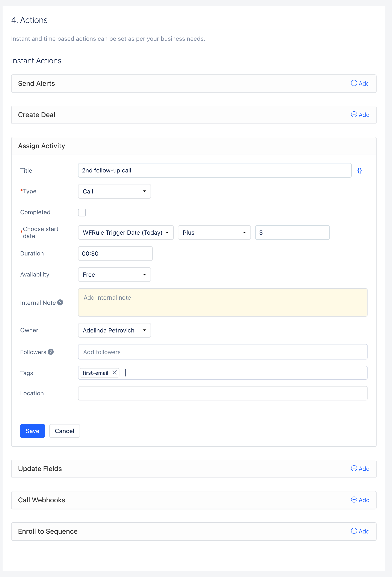The height and width of the screenshot is (577, 392).
Task: Open the Availability dropdown showing Free
Action: point(115,275)
